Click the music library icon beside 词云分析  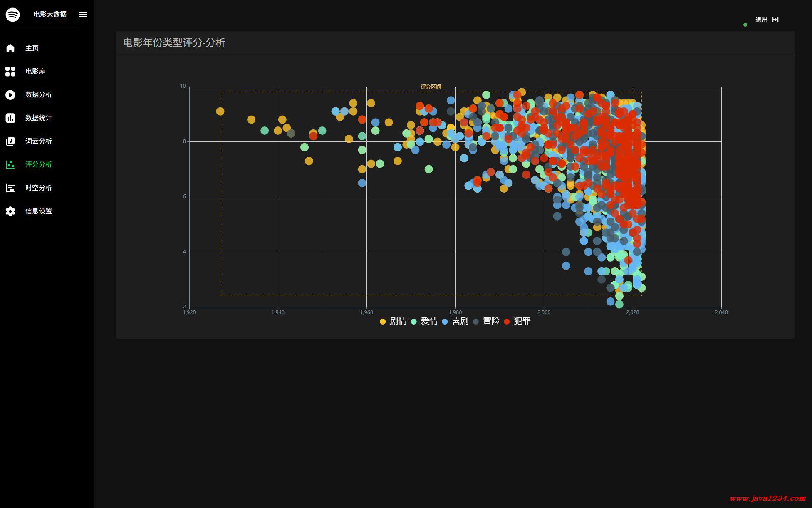click(10, 141)
